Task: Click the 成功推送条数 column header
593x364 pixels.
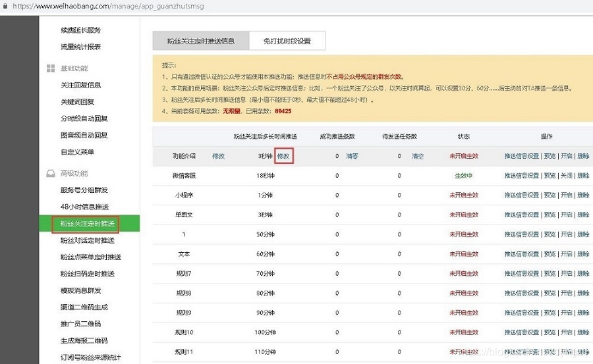Action: pos(337,136)
